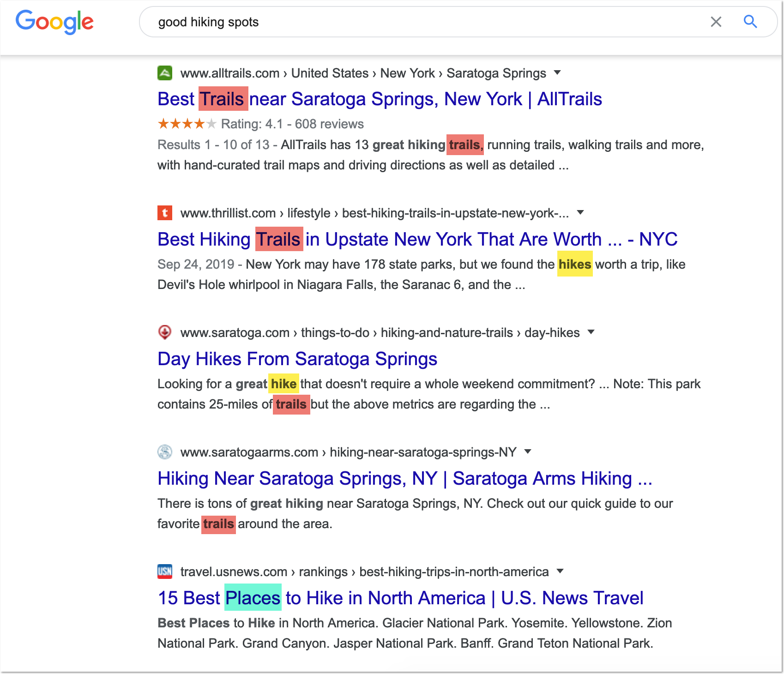Click the star rating of AllTrails result
This screenshot has width=784, height=674.
coord(187,124)
